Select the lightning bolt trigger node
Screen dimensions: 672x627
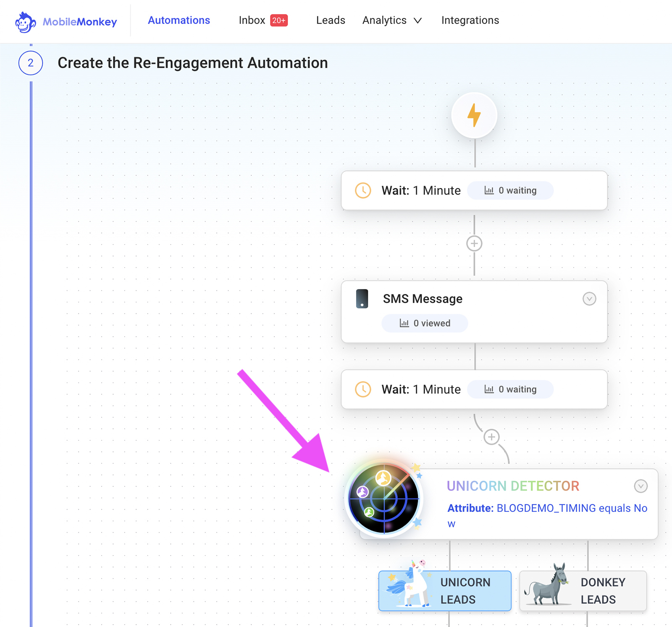[x=474, y=115]
